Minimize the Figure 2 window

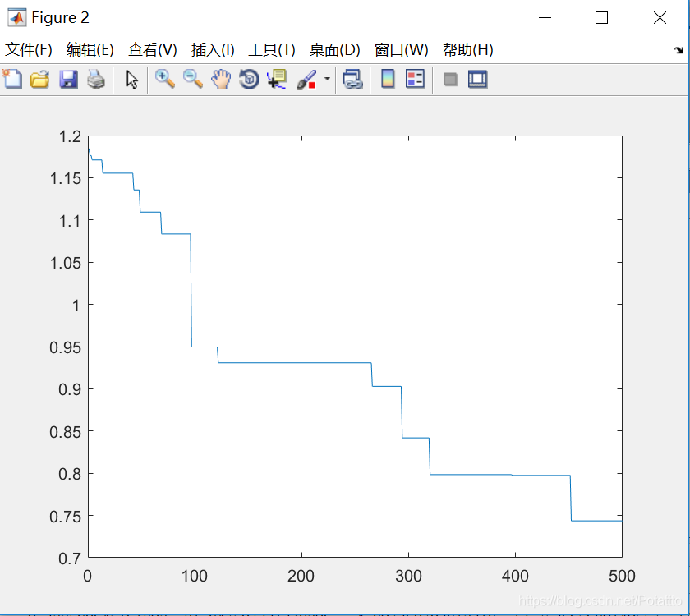[x=545, y=17]
